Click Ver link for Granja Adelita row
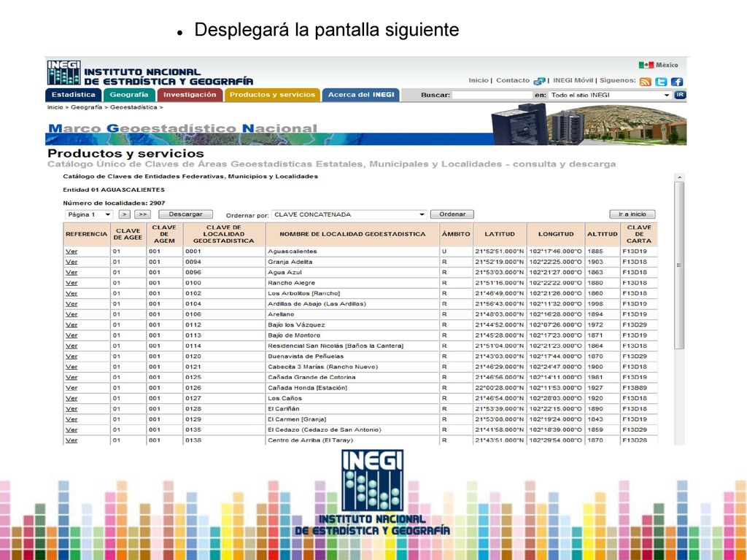747x560 pixels. (x=71, y=262)
